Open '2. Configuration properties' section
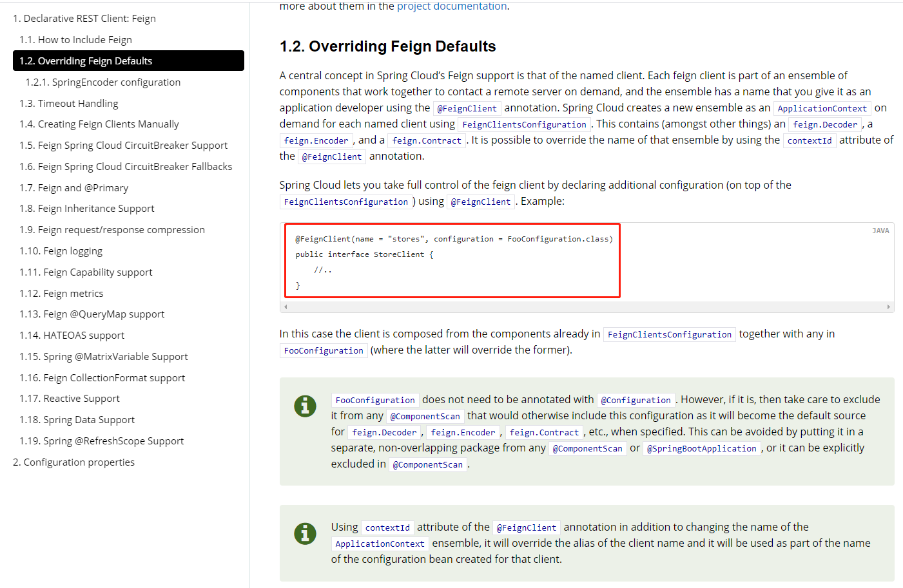This screenshot has height=588, width=903. pos(74,462)
